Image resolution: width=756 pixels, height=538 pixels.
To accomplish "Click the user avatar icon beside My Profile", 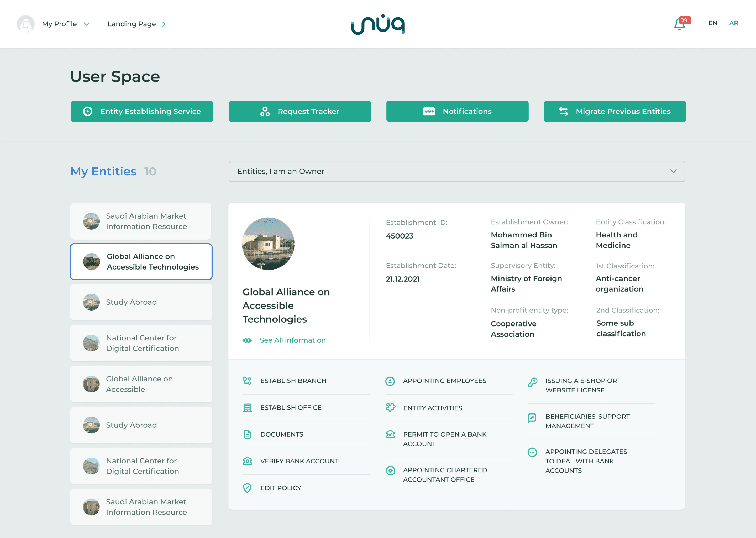I will coord(25,24).
